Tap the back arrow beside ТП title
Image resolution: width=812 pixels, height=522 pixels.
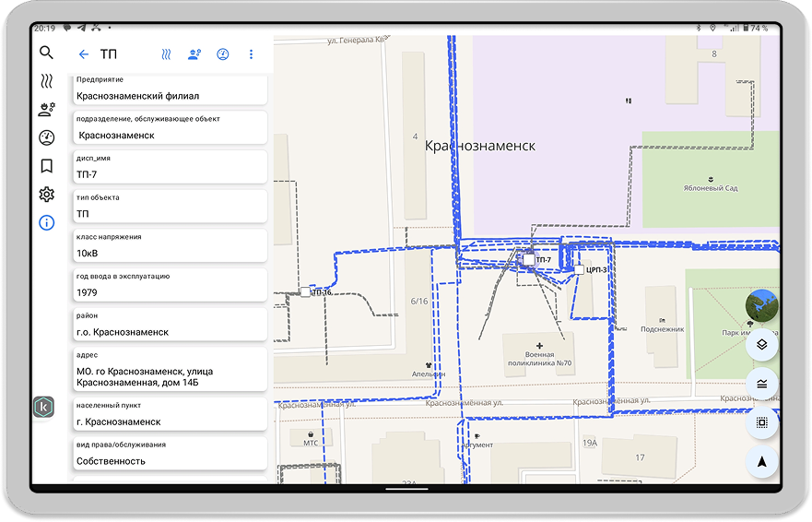(x=84, y=54)
